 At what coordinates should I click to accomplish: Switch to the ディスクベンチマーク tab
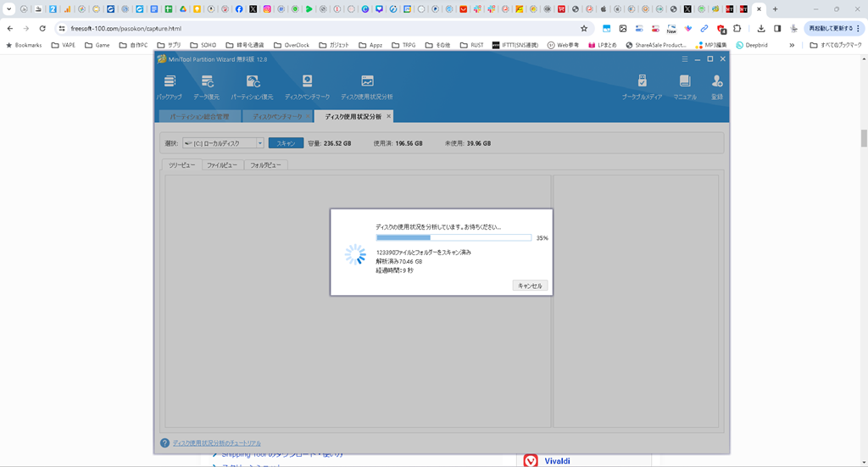pos(277,117)
